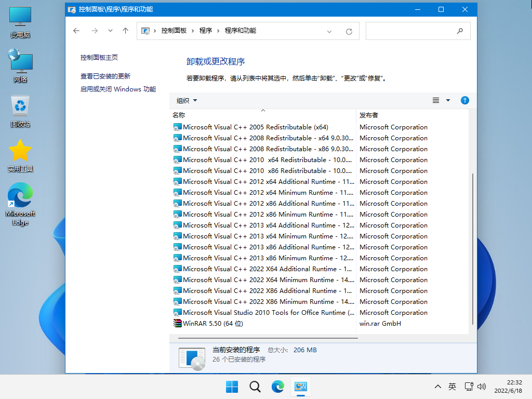Select Visual C++ 2012 x86 Additional Runtime

click(x=263, y=203)
